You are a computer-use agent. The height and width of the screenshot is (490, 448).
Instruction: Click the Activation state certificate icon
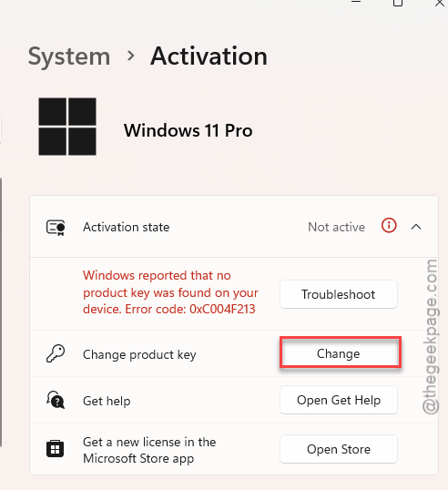[x=56, y=227]
